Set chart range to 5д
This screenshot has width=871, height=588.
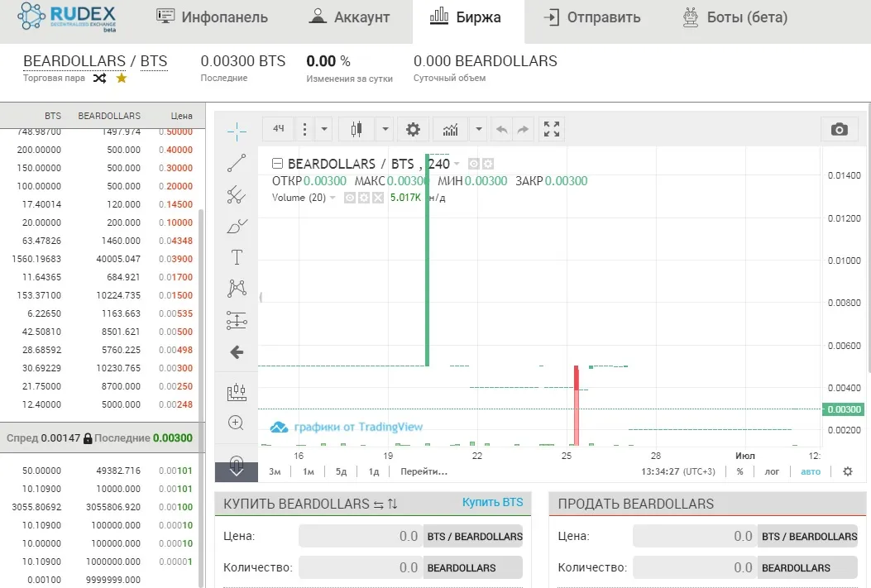pyautogui.click(x=341, y=471)
